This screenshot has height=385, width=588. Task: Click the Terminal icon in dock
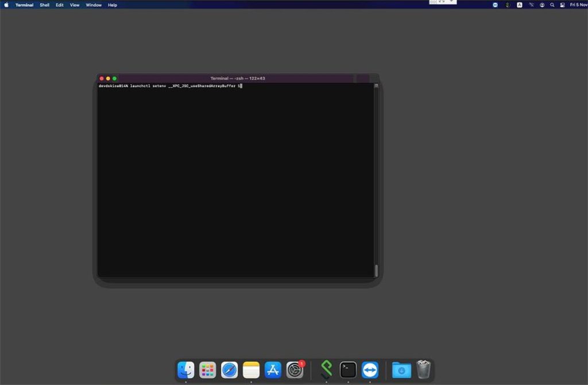point(348,370)
